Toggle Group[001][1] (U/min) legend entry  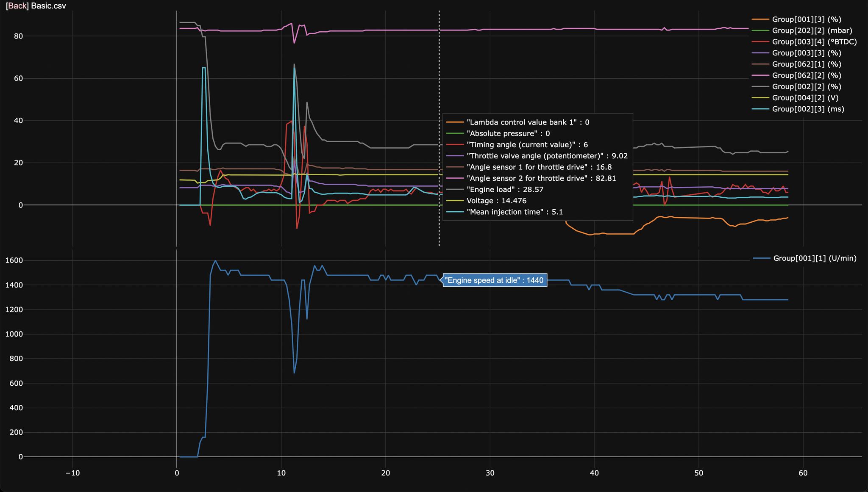coord(804,258)
